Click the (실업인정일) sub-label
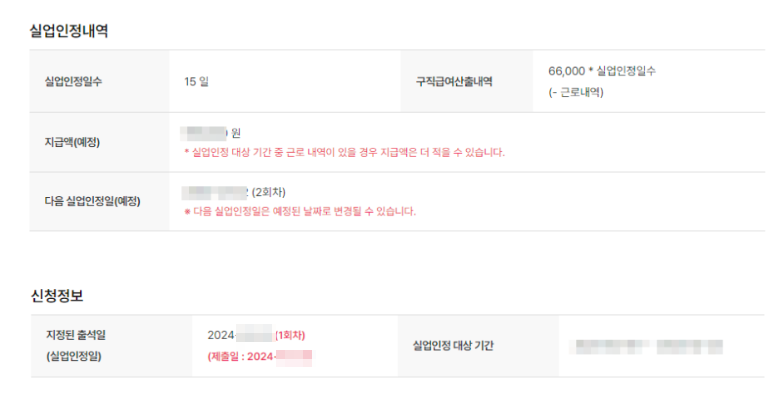 tap(74, 356)
